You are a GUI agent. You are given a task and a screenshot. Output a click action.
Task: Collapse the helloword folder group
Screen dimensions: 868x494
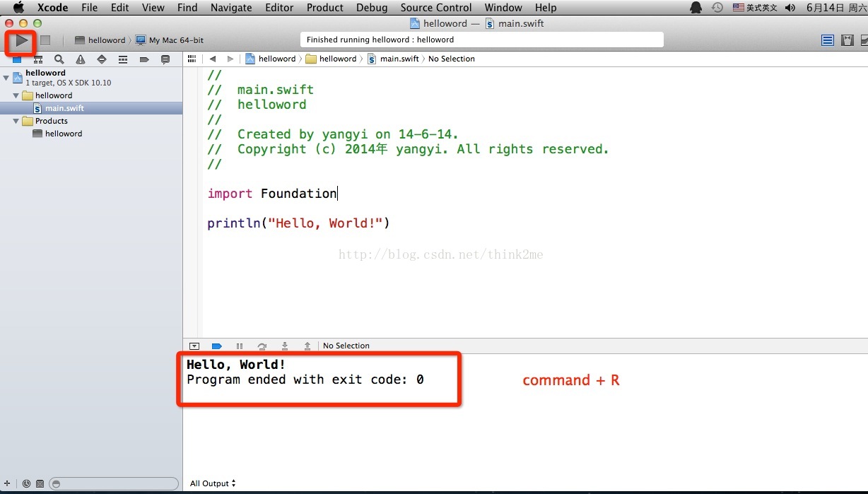pyautogui.click(x=16, y=95)
